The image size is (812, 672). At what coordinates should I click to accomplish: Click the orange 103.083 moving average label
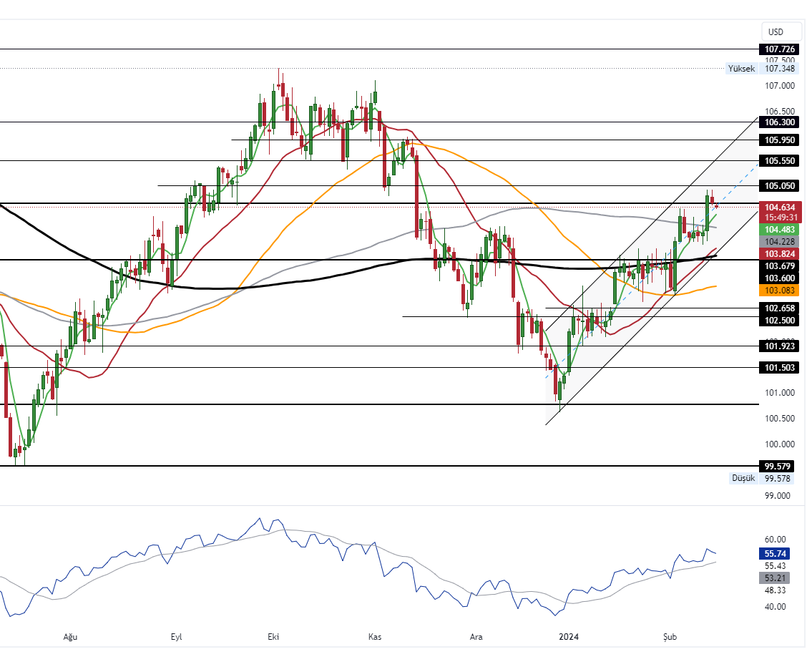pyautogui.click(x=779, y=291)
